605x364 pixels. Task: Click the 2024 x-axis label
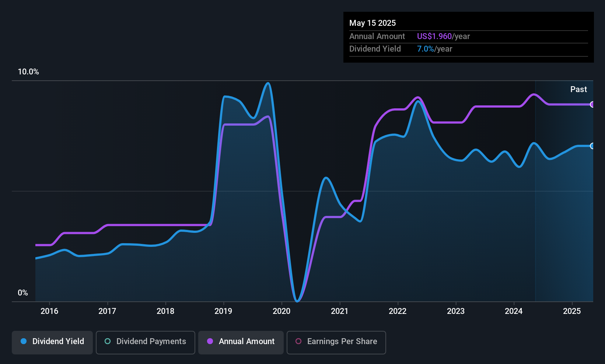click(x=514, y=311)
